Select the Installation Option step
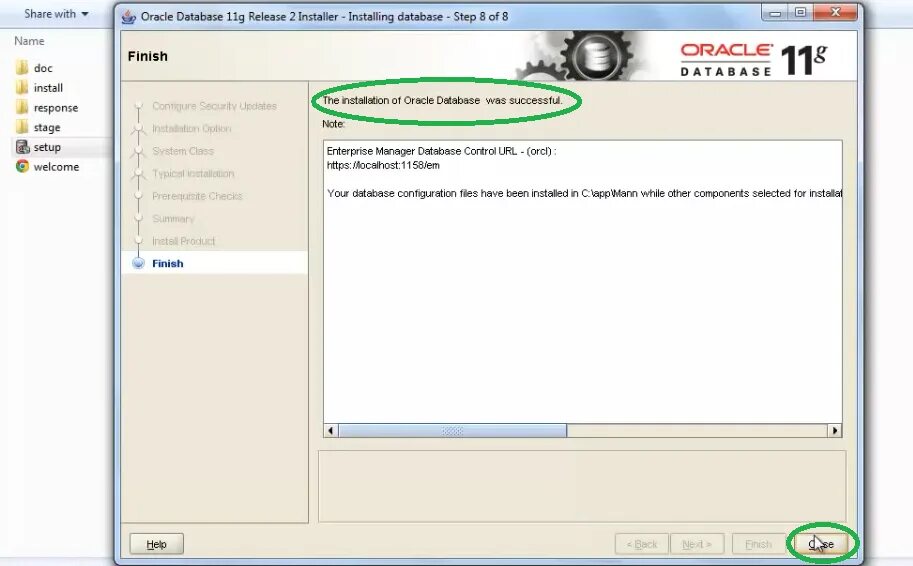This screenshot has height=566, width=913. [x=192, y=128]
